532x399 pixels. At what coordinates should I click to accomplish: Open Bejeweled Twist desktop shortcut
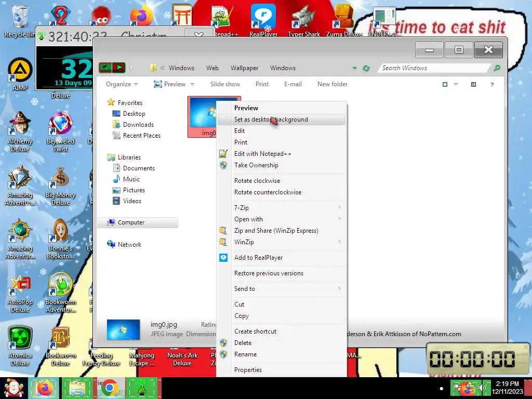[x=60, y=131]
